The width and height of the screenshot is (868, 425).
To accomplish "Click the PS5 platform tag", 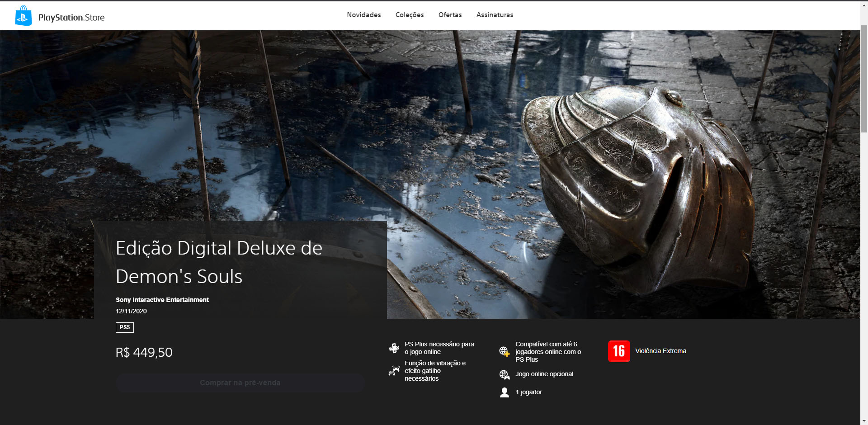I will [125, 327].
